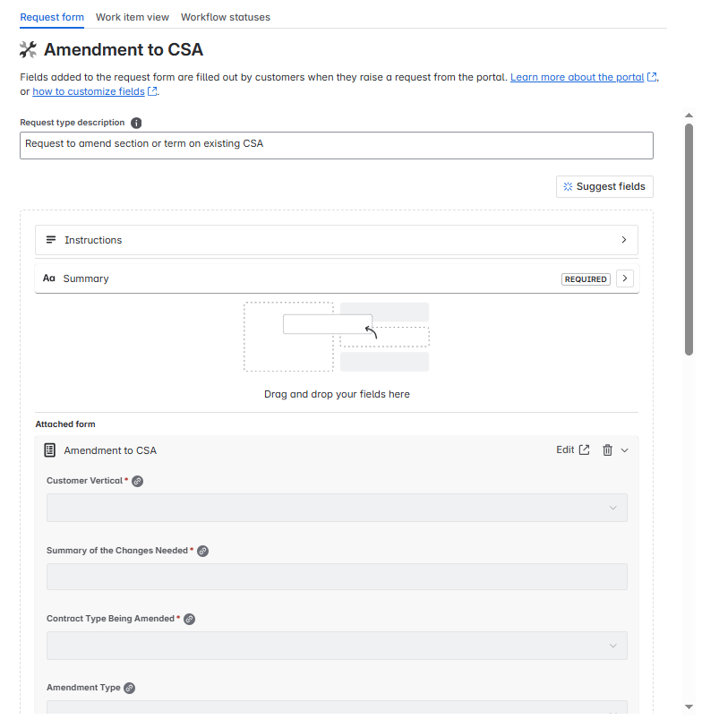
Task: Click the Learn more about the portal link
Action: (x=578, y=76)
